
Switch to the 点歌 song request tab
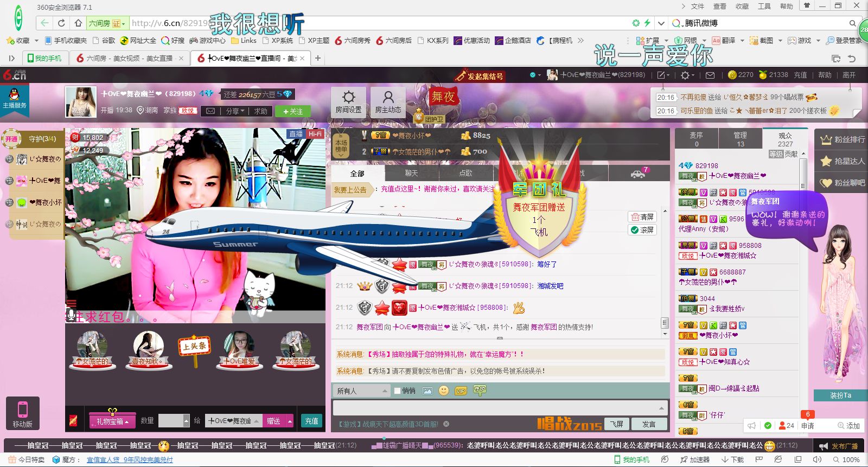[465, 173]
